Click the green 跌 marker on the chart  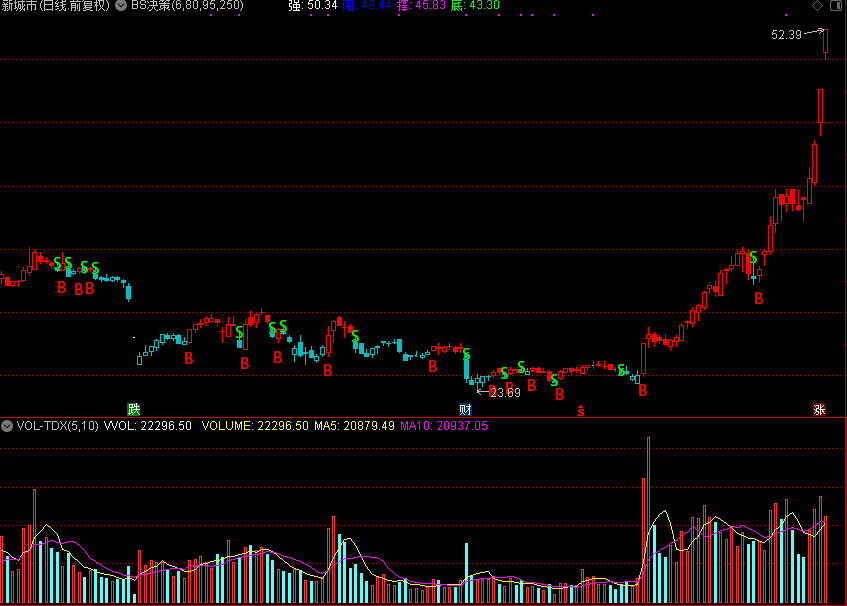click(133, 409)
